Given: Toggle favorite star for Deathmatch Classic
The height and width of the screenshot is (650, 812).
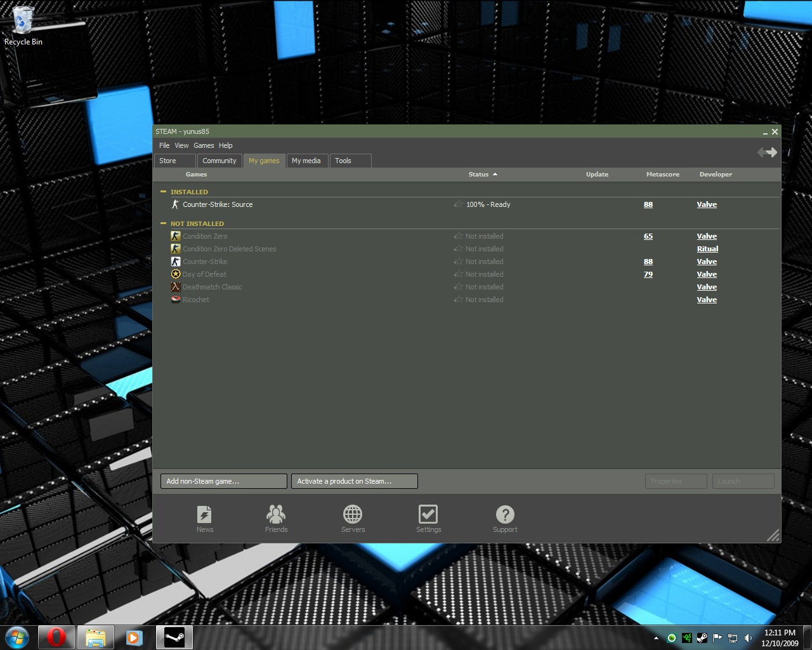Looking at the screenshot, I should pyautogui.click(x=458, y=287).
